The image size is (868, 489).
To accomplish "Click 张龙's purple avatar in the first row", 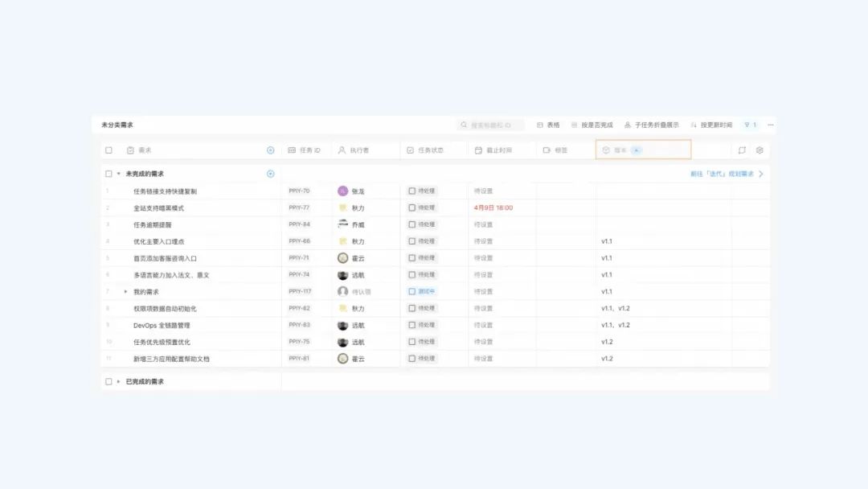I will [x=343, y=191].
